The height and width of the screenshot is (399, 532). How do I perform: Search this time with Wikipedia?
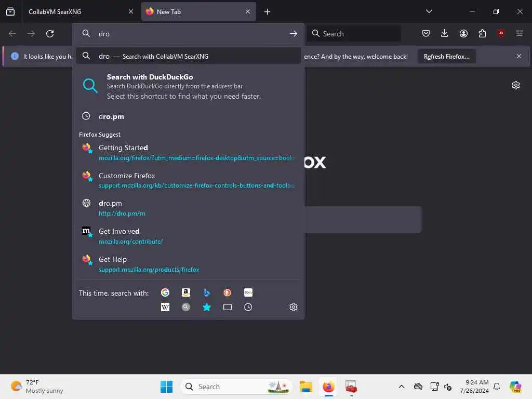165,307
